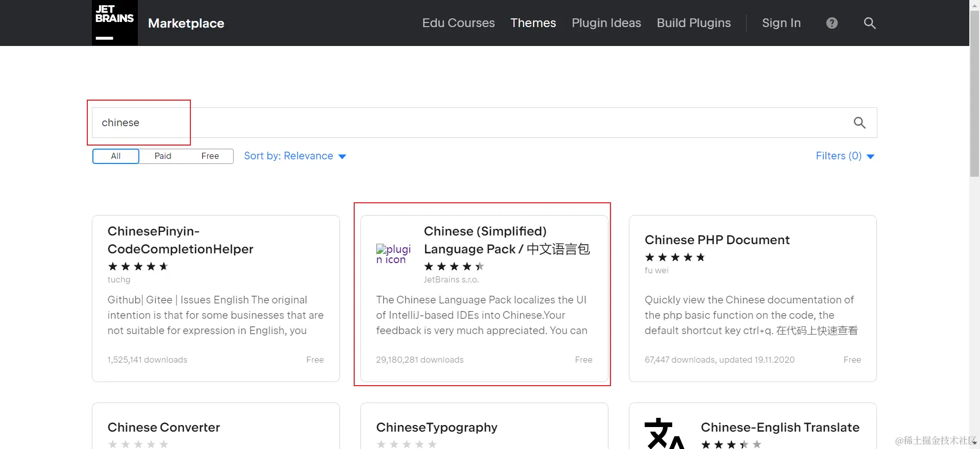This screenshot has width=980, height=449.
Task: Open the help question mark icon
Action: 832,23
